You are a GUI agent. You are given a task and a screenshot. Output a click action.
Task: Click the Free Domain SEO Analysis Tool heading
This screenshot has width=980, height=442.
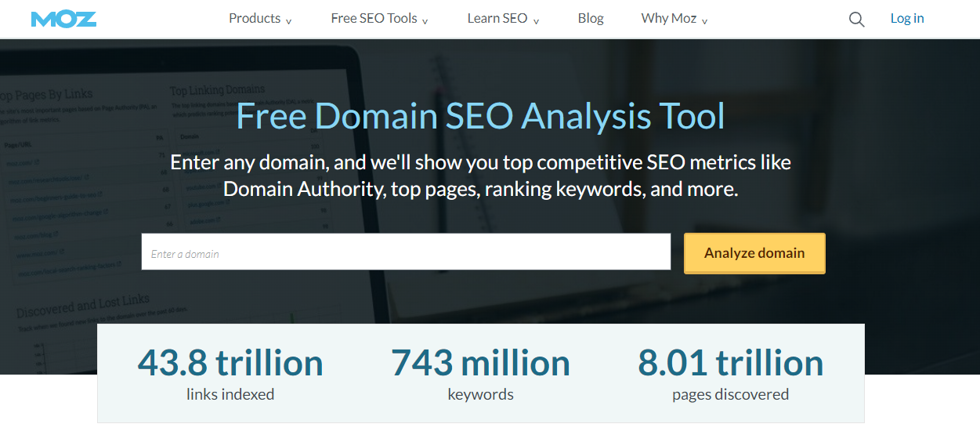point(480,117)
